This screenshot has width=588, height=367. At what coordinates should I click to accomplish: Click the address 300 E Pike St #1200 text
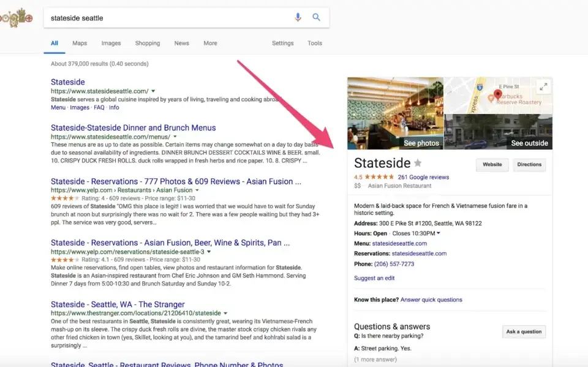(x=430, y=223)
